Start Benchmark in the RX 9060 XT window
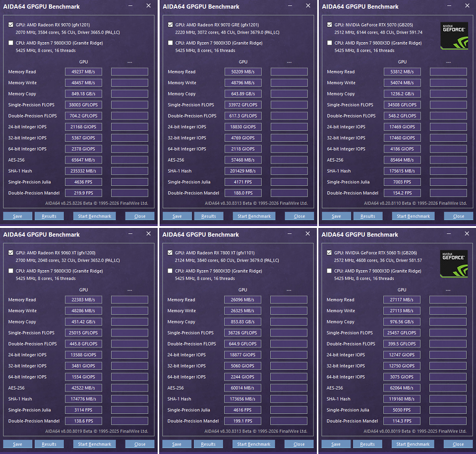The height and width of the screenshot is (454, 476). (94, 444)
